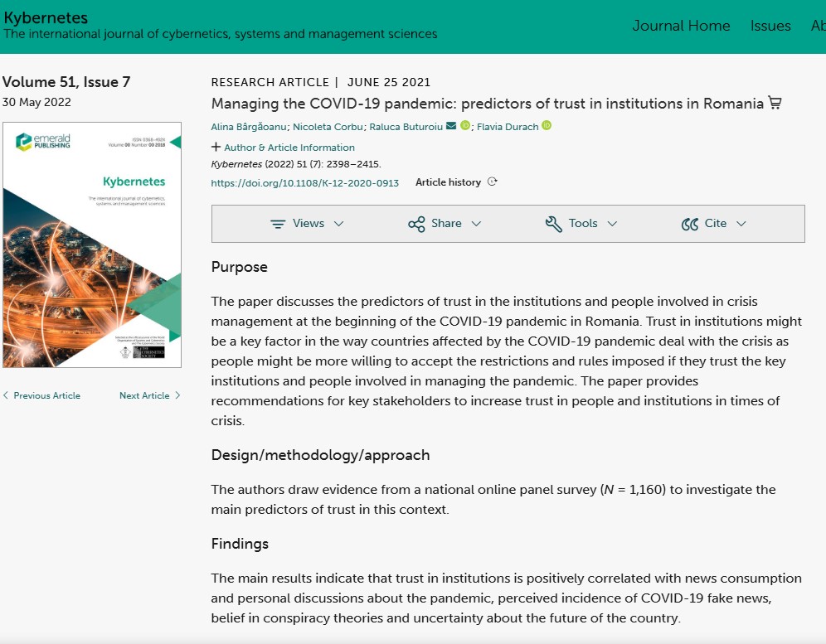Open Flavia Durach's ORCID icon
Screen dimensions: 826x644
coord(547,125)
